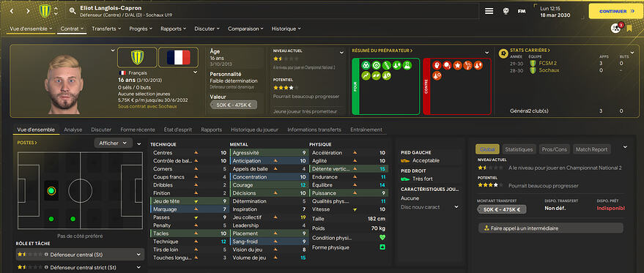Switch to the Analyse tab
Screen dimensions: 644x273
click(x=73, y=130)
